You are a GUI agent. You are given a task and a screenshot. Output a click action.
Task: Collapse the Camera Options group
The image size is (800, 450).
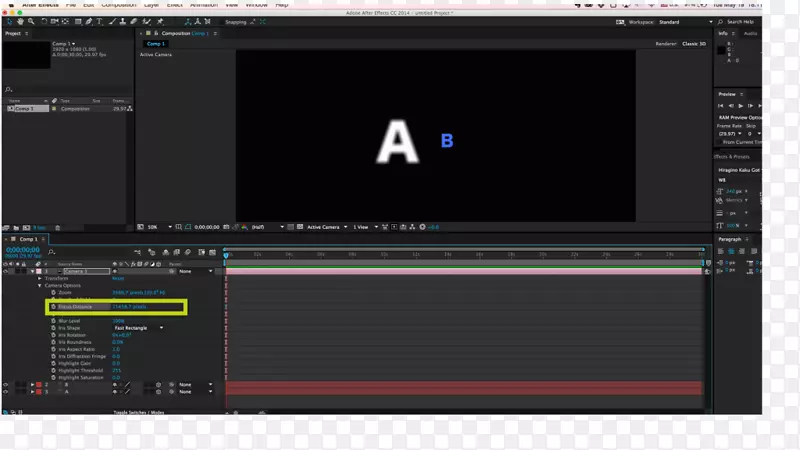tap(40, 286)
